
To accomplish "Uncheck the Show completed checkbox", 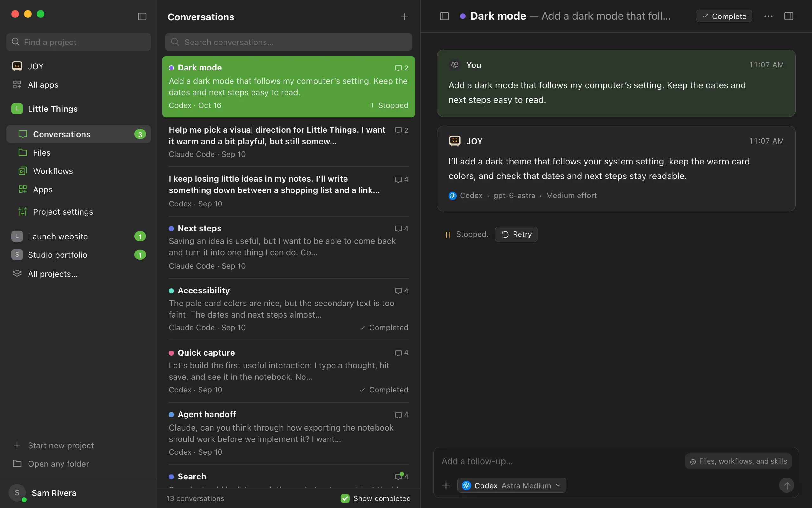I will (x=345, y=498).
